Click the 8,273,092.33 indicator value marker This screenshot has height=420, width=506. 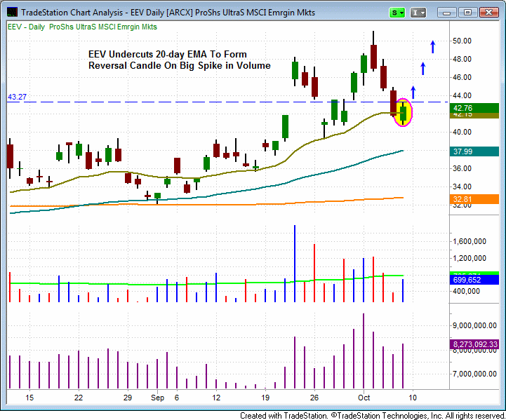click(x=474, y=344)
